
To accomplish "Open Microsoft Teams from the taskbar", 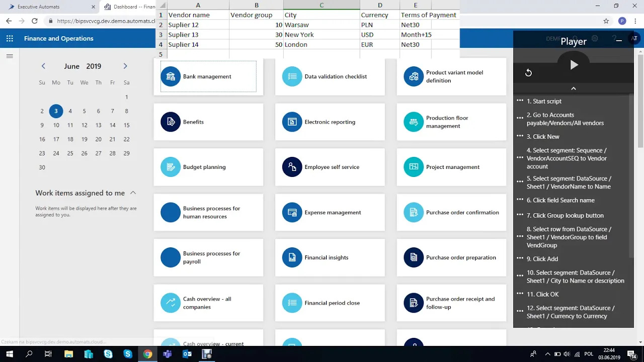I will [x=168, y=354].
